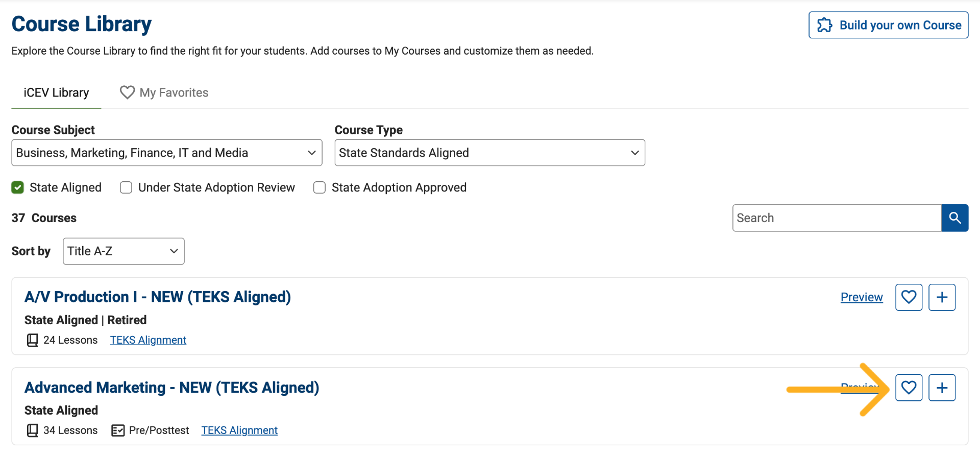
Task: Click the heart icon beside My Favorites
Action: 127,92
